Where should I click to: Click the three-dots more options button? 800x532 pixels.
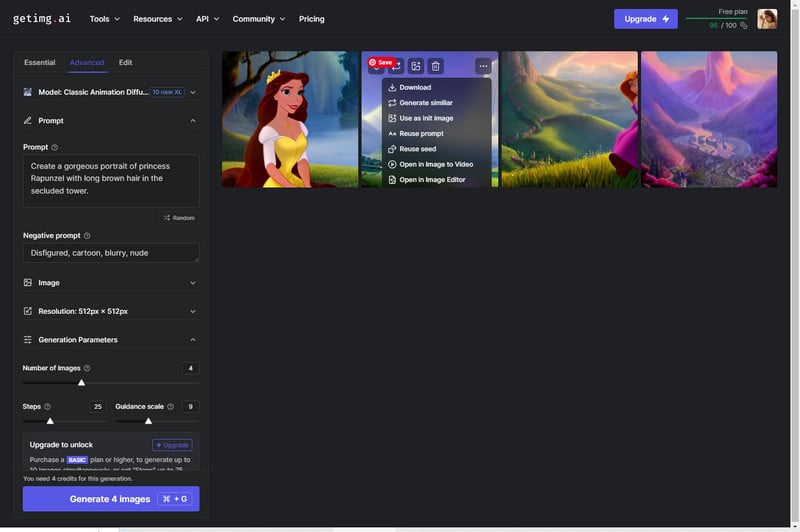click(483, 66)
